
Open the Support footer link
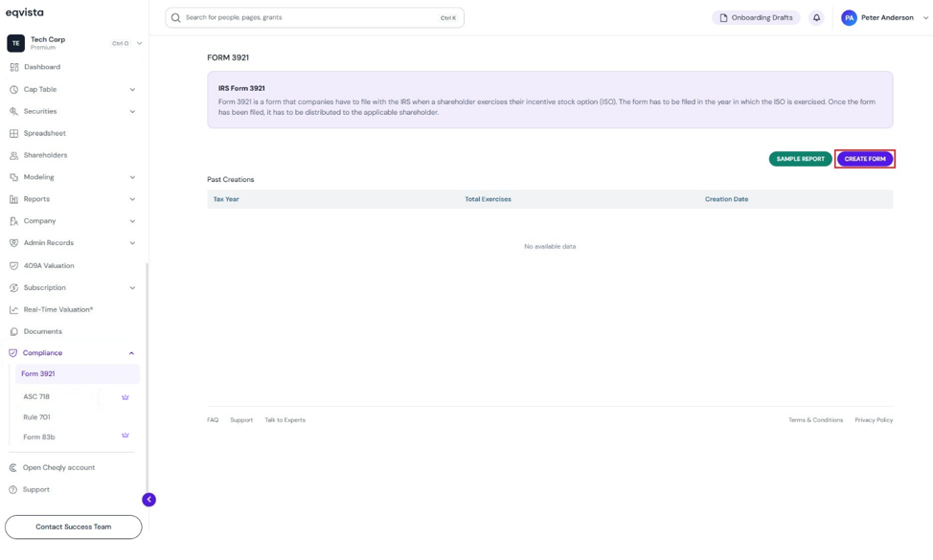click(x=241, y=420)
